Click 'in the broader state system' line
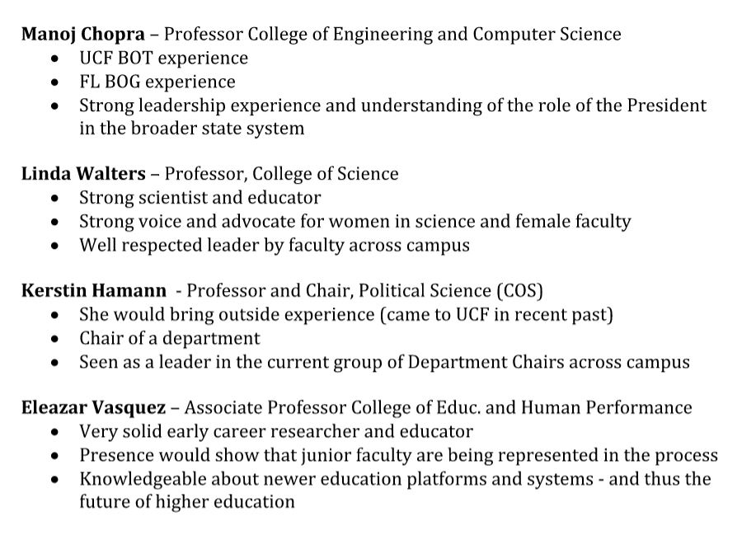 click(x=191, y=129)
